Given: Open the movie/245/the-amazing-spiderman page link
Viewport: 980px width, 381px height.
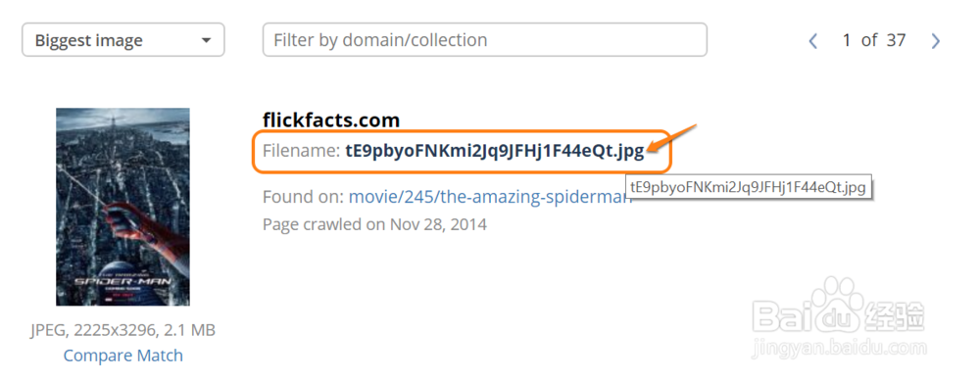Looking at the screenshot, I should (x=491, y=197).
